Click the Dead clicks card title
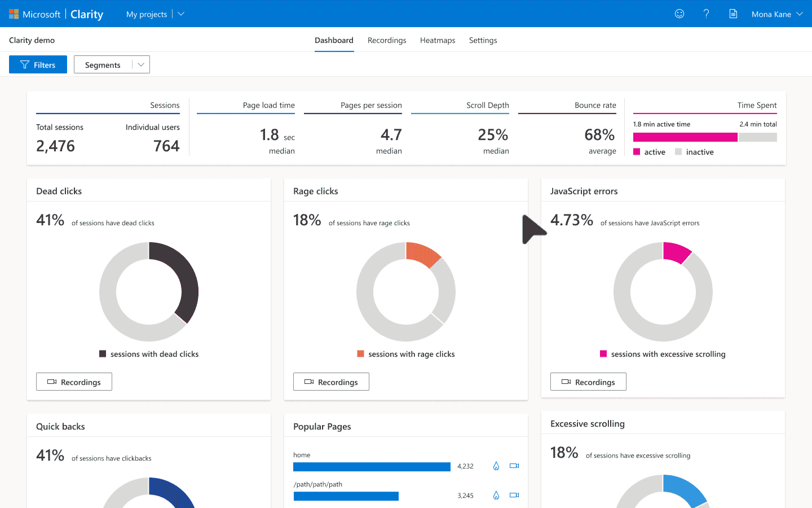The height and width of the screenshot is (508, 812). pos(59,191)
